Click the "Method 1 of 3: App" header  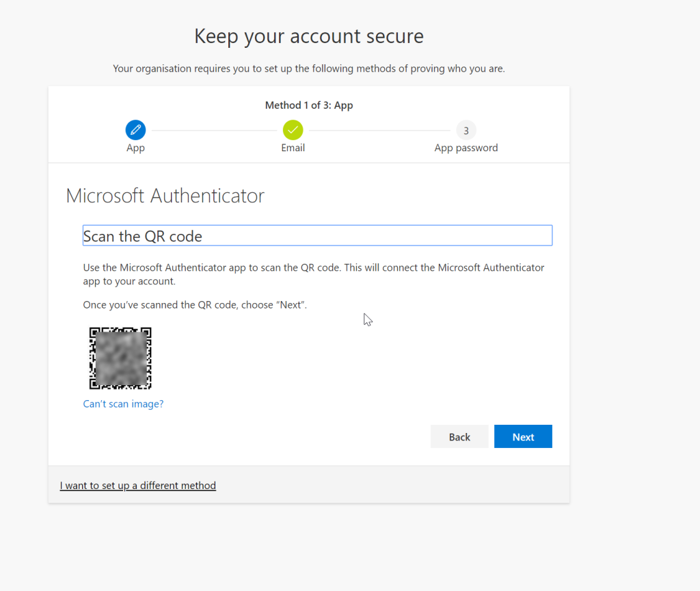click(x=308, y=105)
